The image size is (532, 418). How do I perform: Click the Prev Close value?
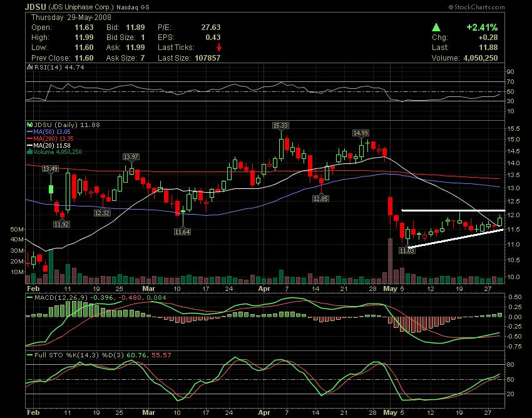tap(84, 58)
